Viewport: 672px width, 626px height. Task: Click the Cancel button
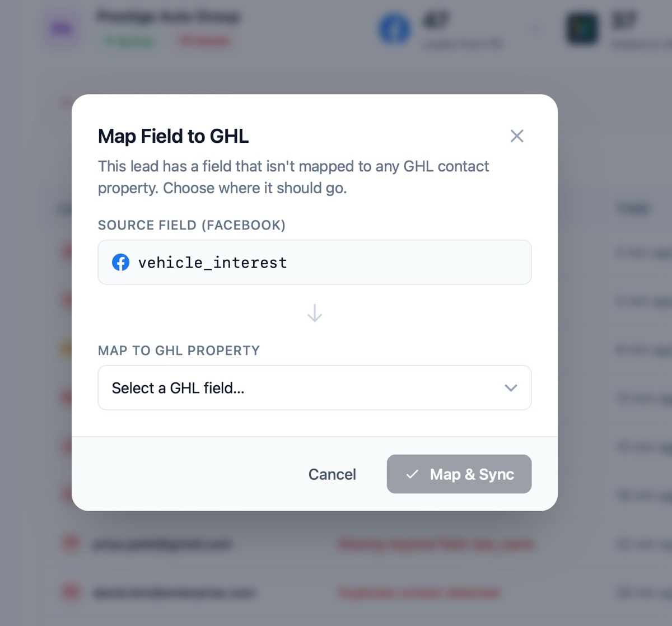point(332,474)
